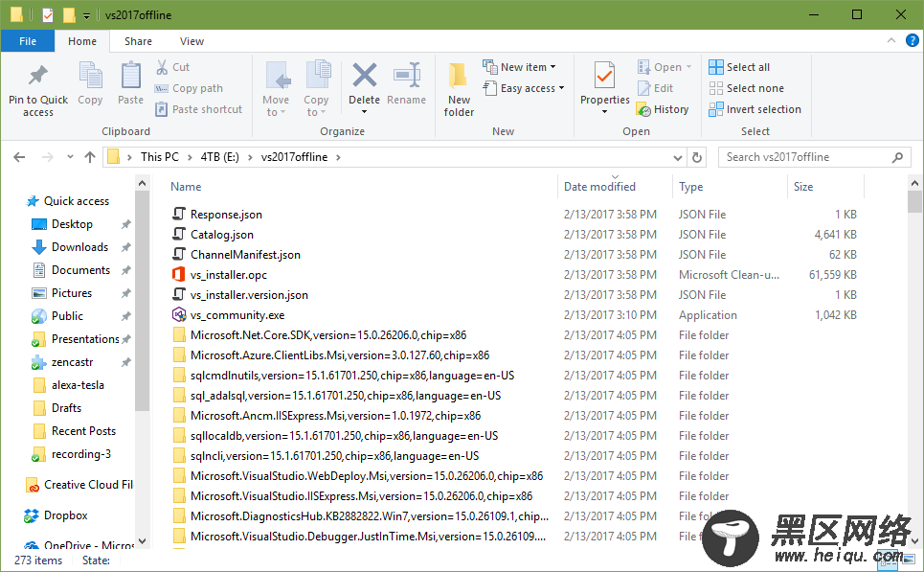Open Presentations in Quick access
Viewport: 924px width, 572px height.
(x=85, y=339)
